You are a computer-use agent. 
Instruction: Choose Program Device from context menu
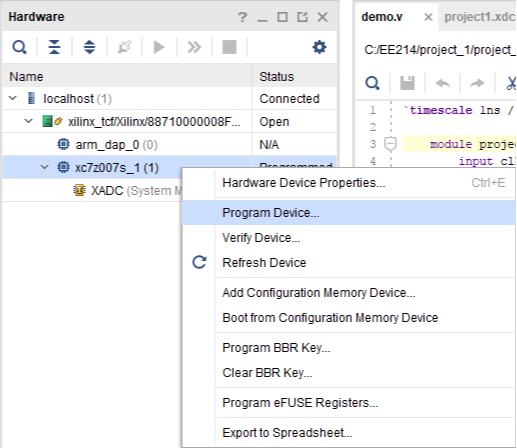349,213
